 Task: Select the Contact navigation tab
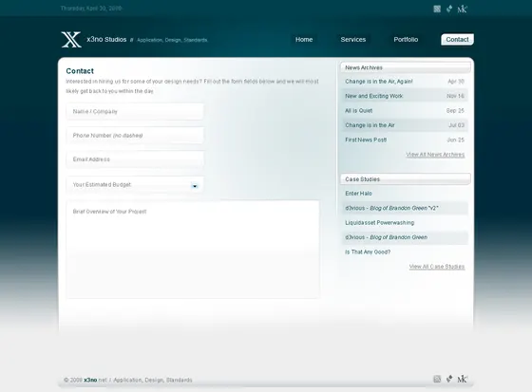coord(457,39)
